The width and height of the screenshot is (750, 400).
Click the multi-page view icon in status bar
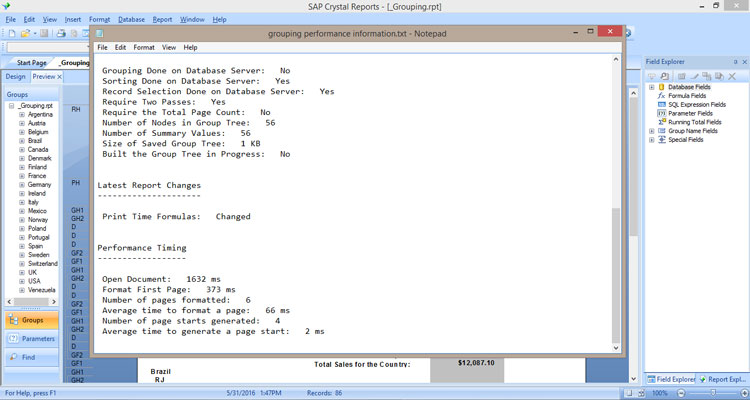pyautogui.click(x=641, y=393)
